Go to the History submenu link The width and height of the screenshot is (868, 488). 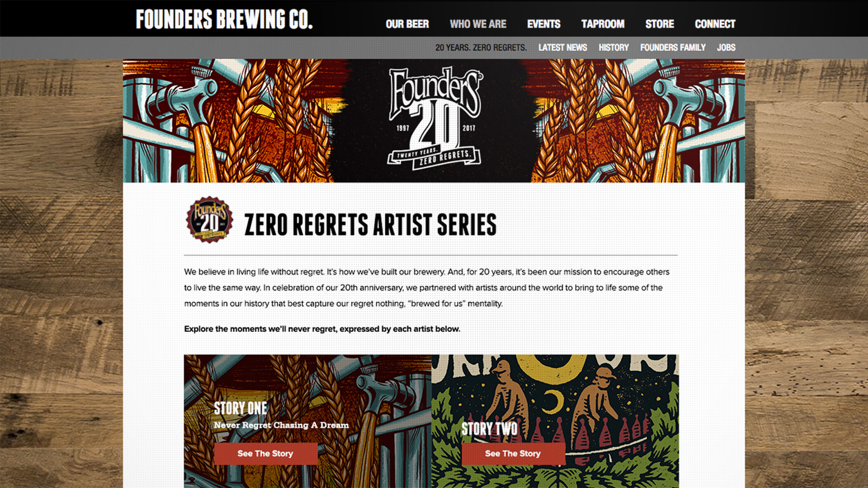[x=613, y=47]
